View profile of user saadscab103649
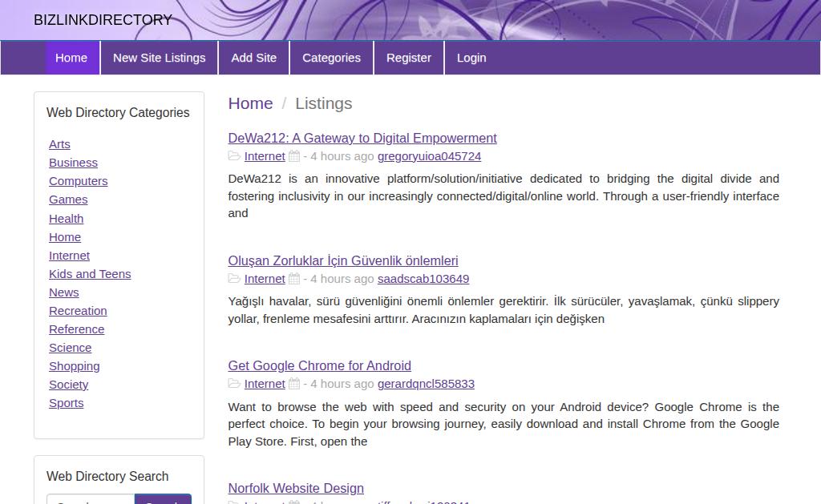 pos(423,279)
